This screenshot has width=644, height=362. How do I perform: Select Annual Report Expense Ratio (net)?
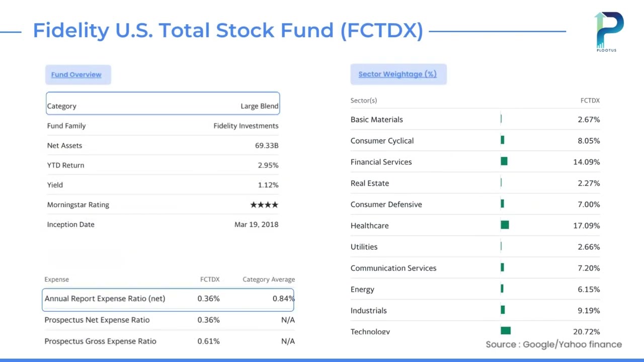tap(105, 299)
